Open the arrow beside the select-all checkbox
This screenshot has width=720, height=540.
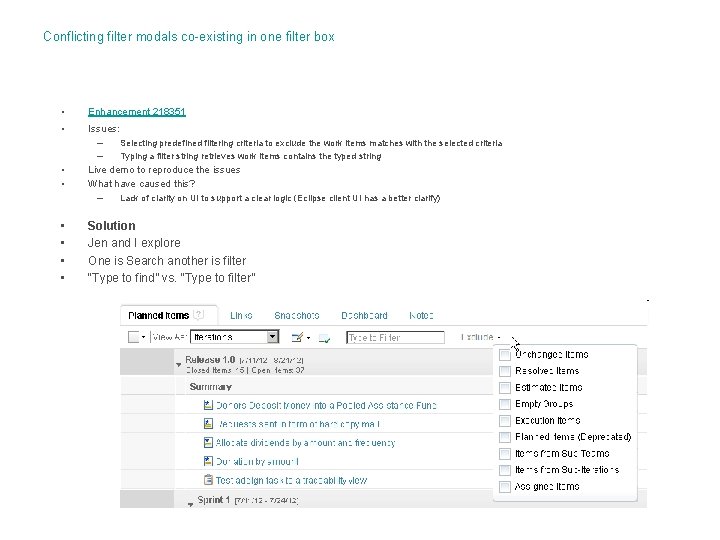click(143, 338)
